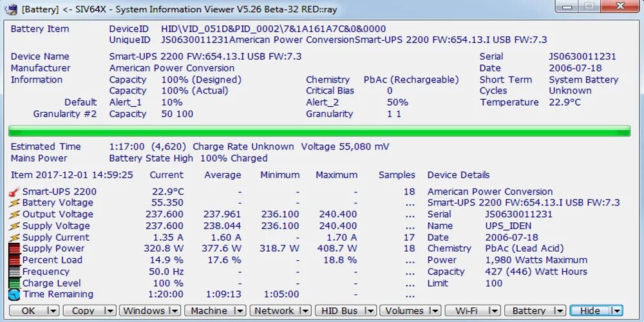This screenshot has width=644, height=322.
Task: Click the green battery charge progress bar
Action: pos(319,131)
